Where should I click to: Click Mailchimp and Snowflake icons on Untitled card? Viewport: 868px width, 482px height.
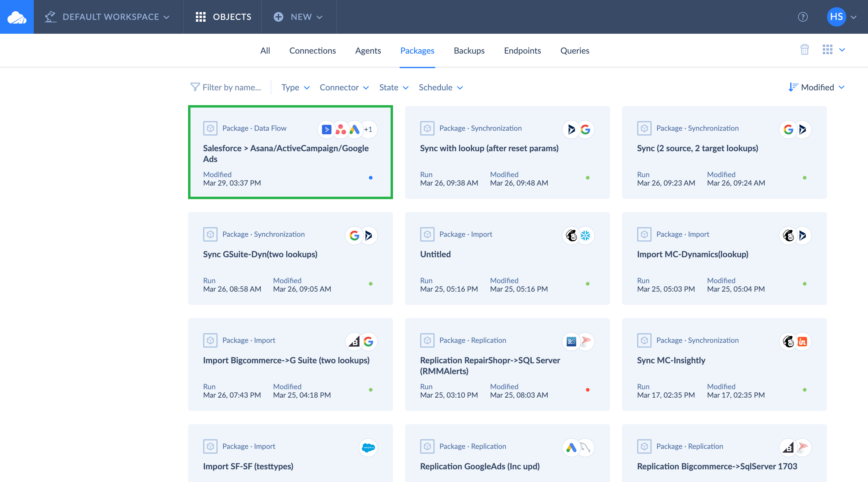coord(578,236)
